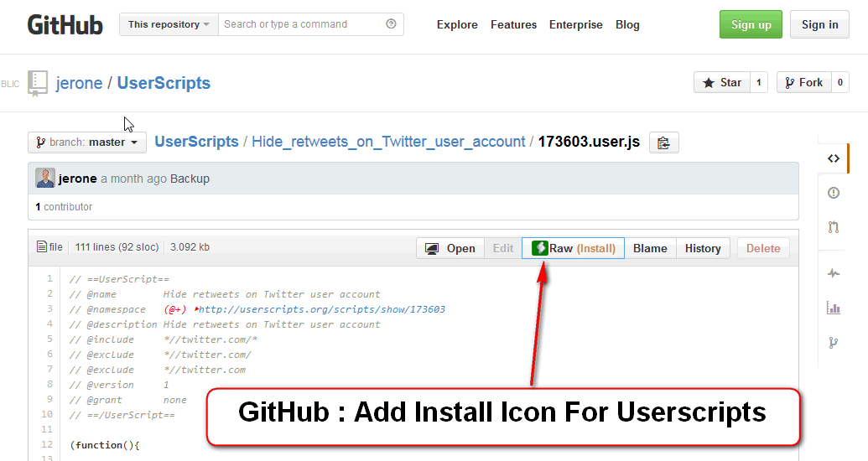The width and height of the screenshot is (868, 461).
Task: Open the UserScripts repository title link
Action: [x=164, y=83]
